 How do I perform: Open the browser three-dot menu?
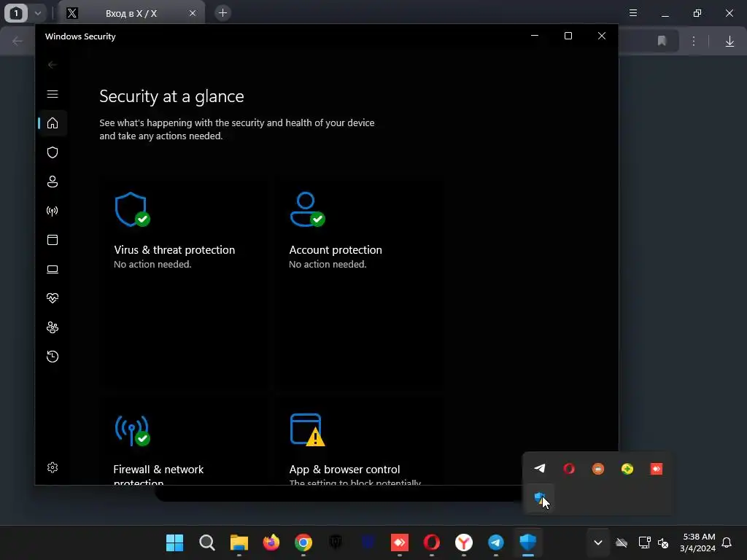tap(694, 41)
